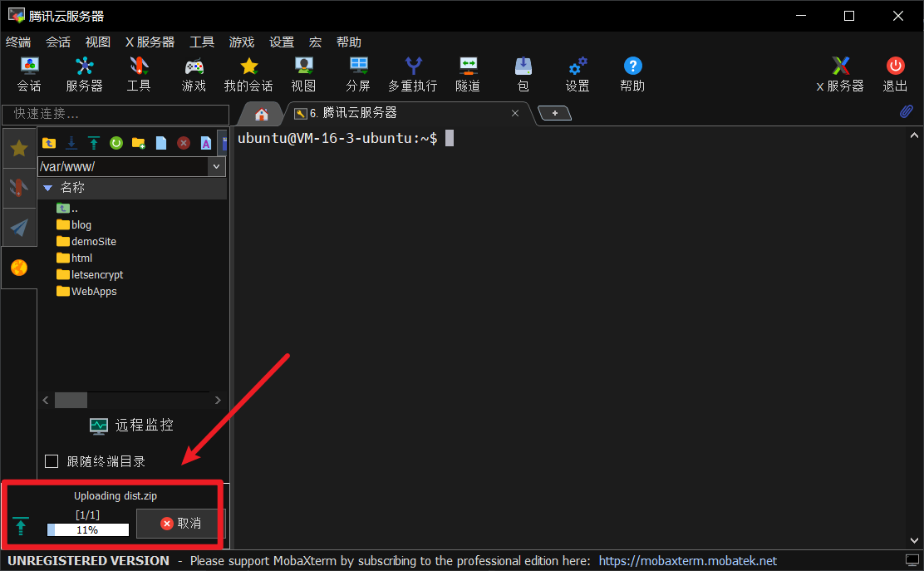Toggle 跟随终端目录 checkbox
This screenshot has width=924, height=571.
[52, 460]
